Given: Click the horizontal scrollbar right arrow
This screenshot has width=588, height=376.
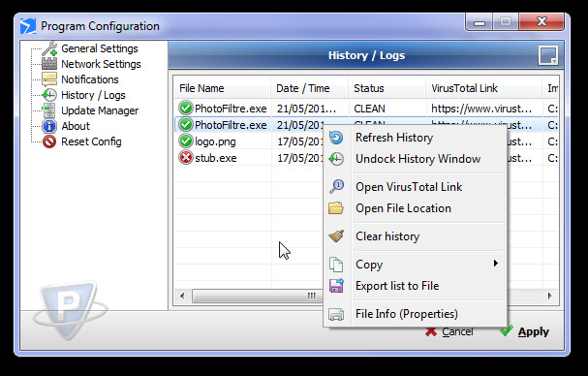Looking at the screenshot, I should coord(550,296).
